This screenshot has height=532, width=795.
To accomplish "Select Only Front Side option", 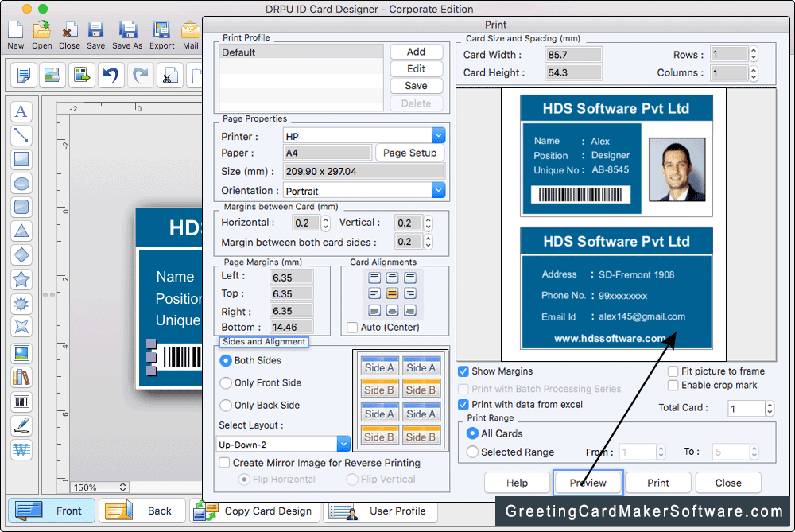I will (x=226, y=383).
